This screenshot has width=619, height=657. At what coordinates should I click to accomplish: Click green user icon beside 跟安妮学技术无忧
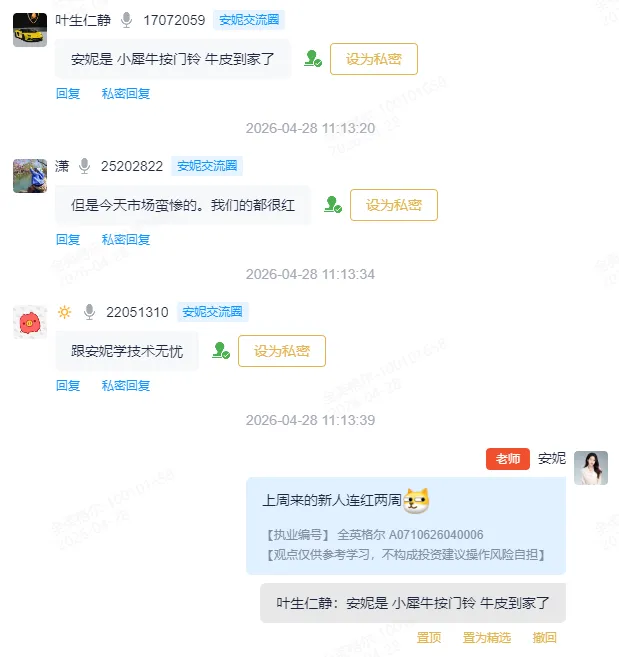point(221,351)
